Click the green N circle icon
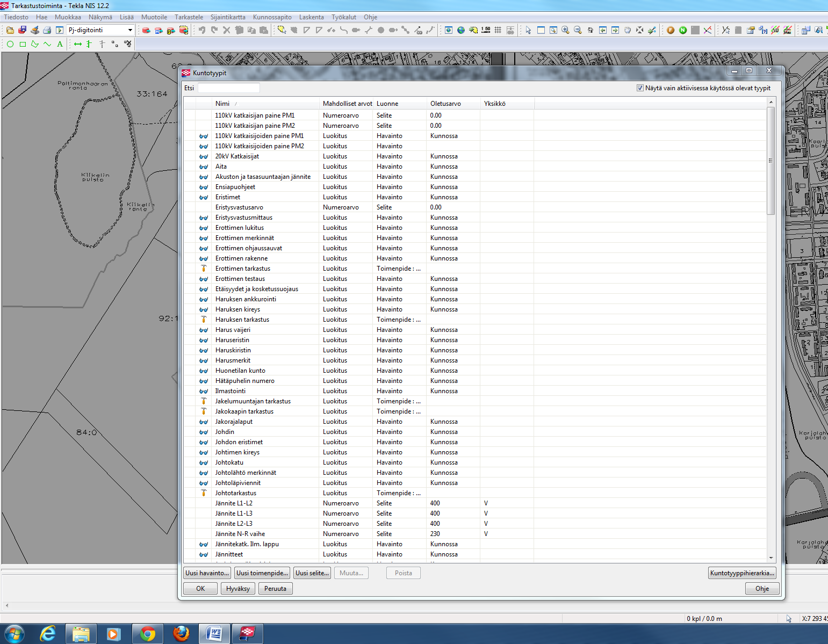 [682, 30]
